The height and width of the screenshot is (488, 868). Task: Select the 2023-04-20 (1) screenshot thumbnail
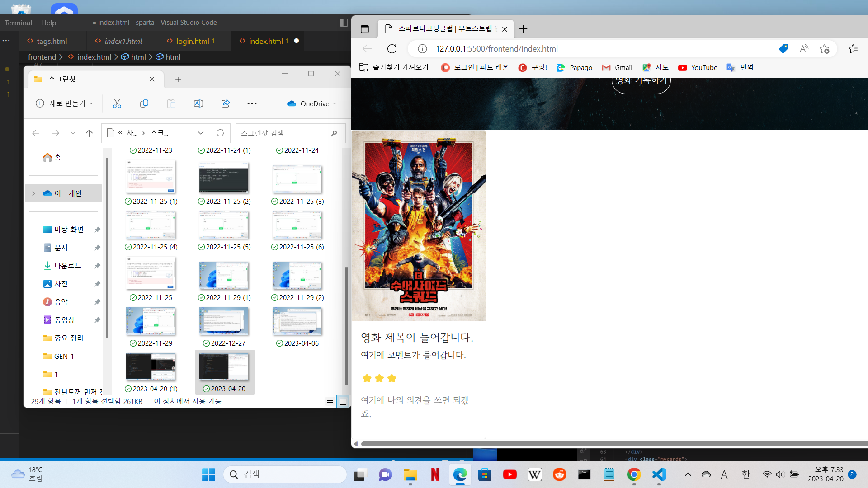coord(151,372)
